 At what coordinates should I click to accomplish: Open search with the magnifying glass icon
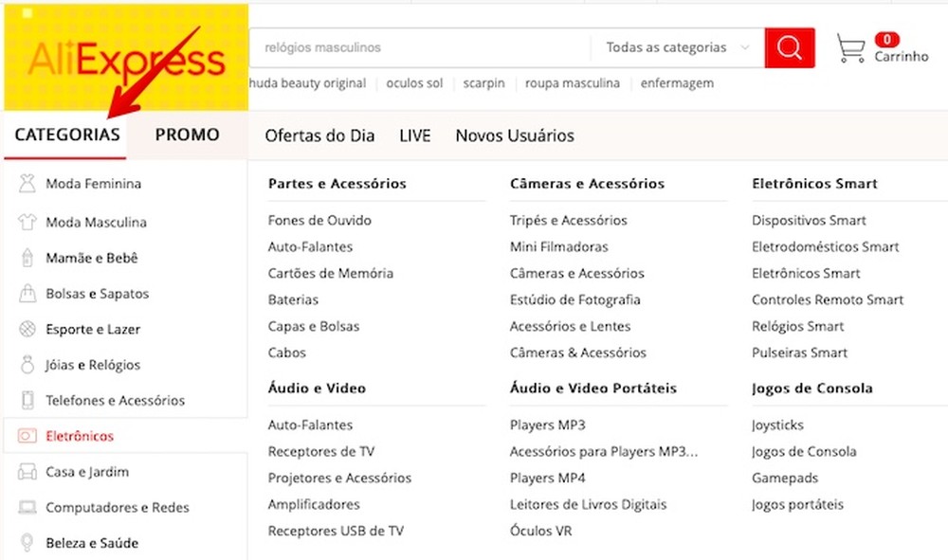click(790, 46)
